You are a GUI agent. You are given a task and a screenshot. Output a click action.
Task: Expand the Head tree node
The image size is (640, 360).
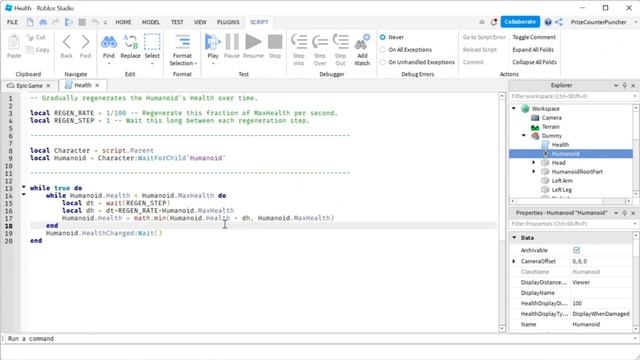click(x=533, y=162)
